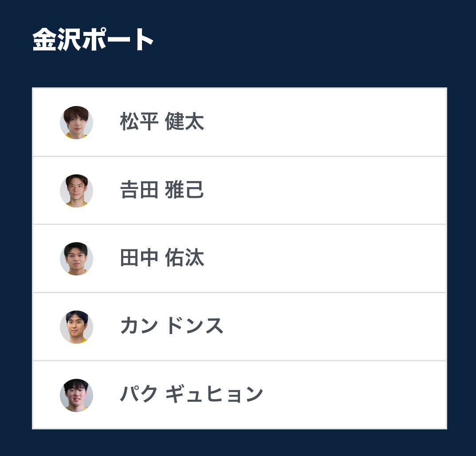Image resolution: width=476 pixels, height=456 pixels.
Task: Click the given name ギュヒョン
Action: (x=214, y=394)
